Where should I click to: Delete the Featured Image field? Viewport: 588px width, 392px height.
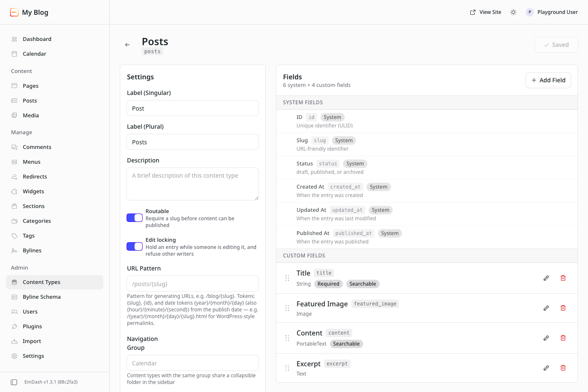click(563, 308)
